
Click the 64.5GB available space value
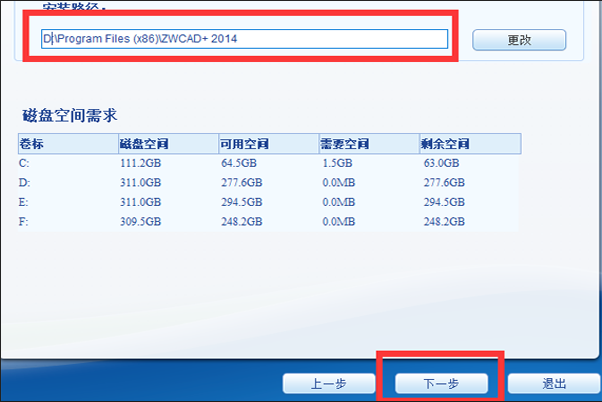point(239,163)
